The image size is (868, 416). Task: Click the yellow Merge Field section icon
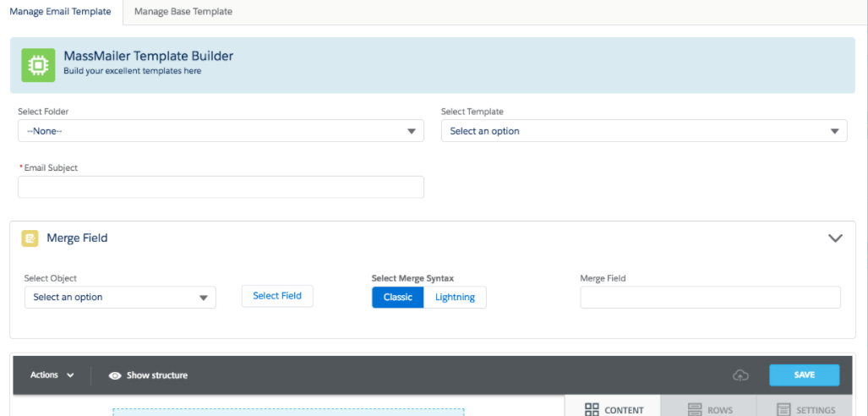[30, 238]
